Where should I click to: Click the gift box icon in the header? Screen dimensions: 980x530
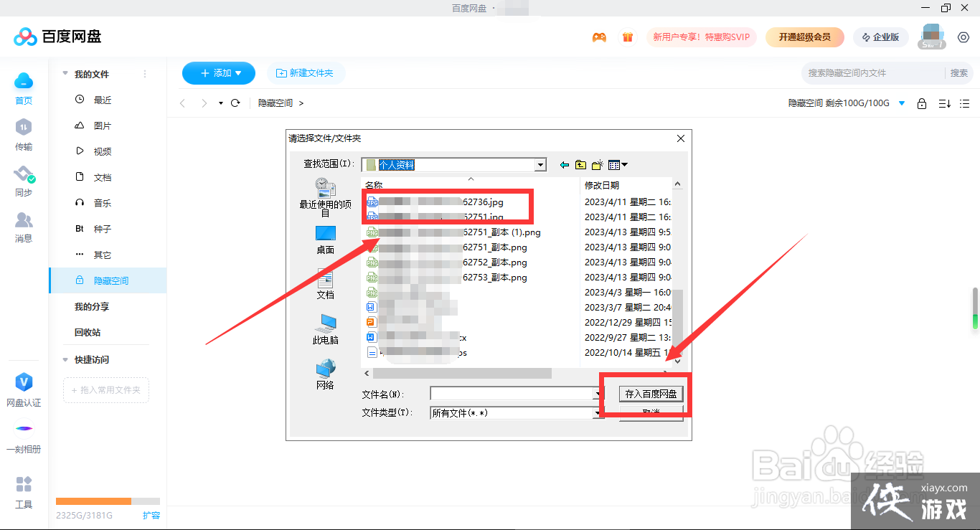coord(628,37)
